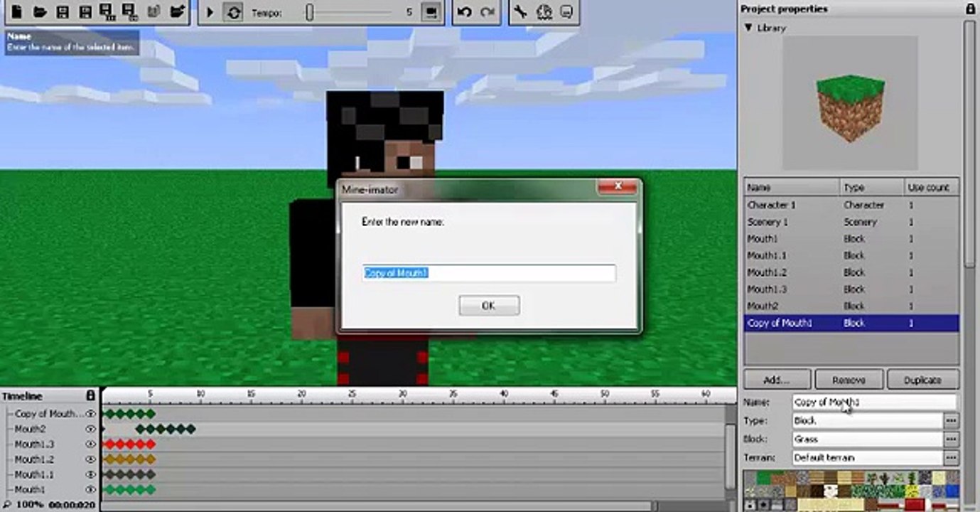Play the animation

(x=210, y=12)
